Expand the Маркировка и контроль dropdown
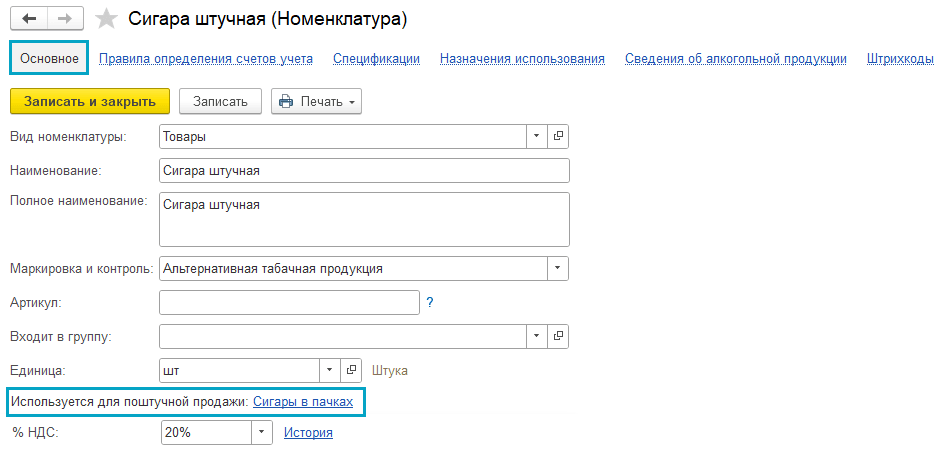Screen dimensions: 942x453 click(557, 268)
